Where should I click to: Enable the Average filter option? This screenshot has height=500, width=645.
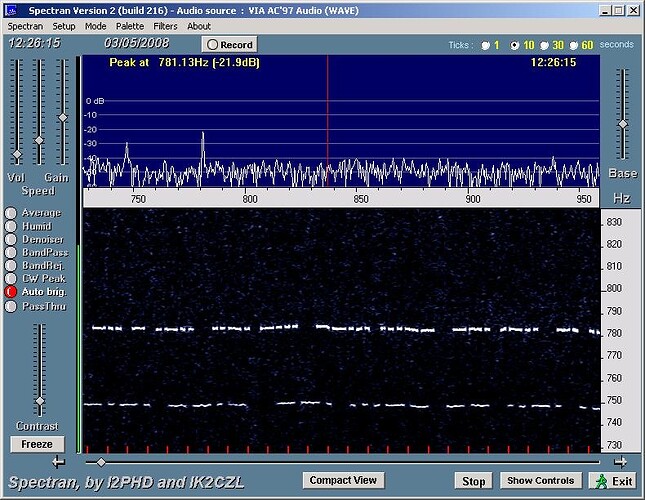[11, 213]
